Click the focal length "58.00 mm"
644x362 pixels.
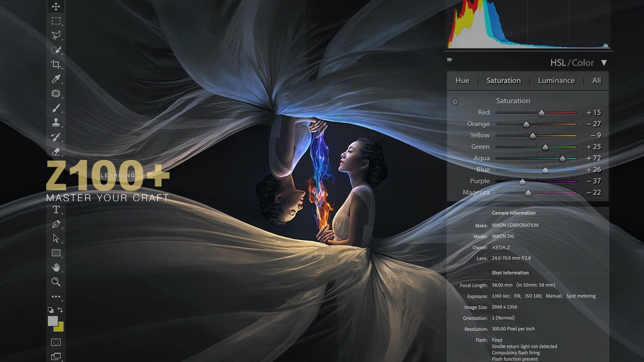coord(502,285)
